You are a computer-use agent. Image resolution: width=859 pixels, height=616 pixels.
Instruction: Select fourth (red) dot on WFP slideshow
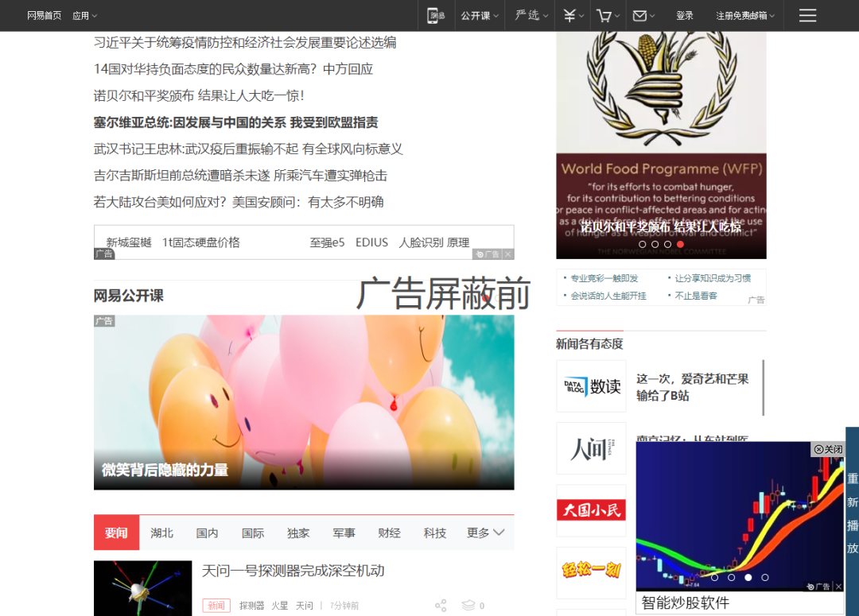(680, 244)
